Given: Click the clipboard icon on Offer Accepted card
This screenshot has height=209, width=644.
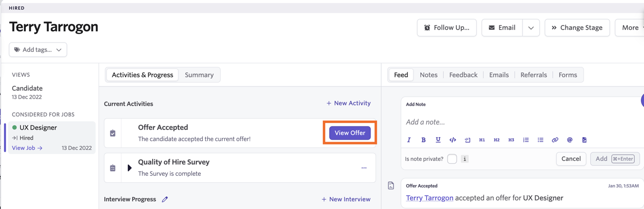Looking at the screenshot, I should 113,133.
